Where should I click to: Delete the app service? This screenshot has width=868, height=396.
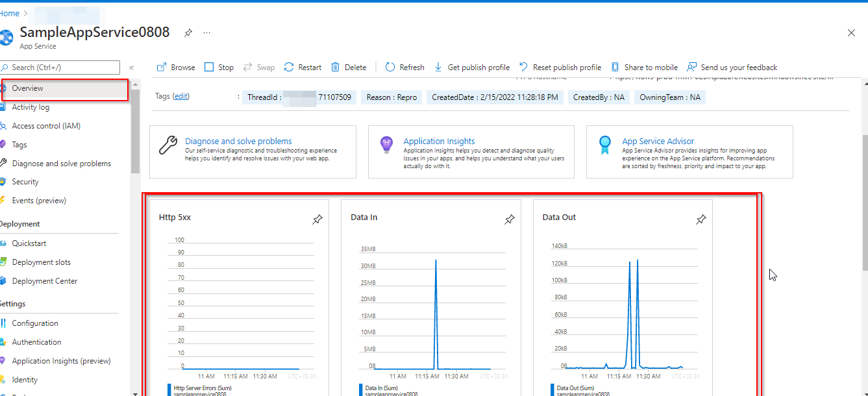point(349,68)
